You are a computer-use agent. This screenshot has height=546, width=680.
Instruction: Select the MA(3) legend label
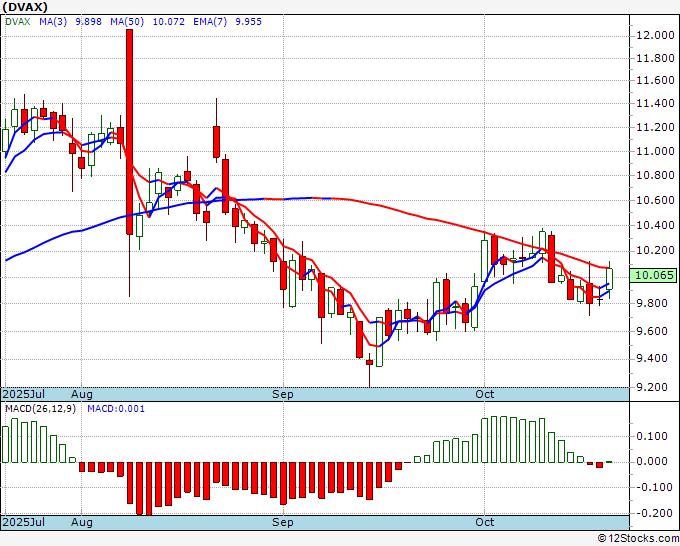[x=53, y=22]
